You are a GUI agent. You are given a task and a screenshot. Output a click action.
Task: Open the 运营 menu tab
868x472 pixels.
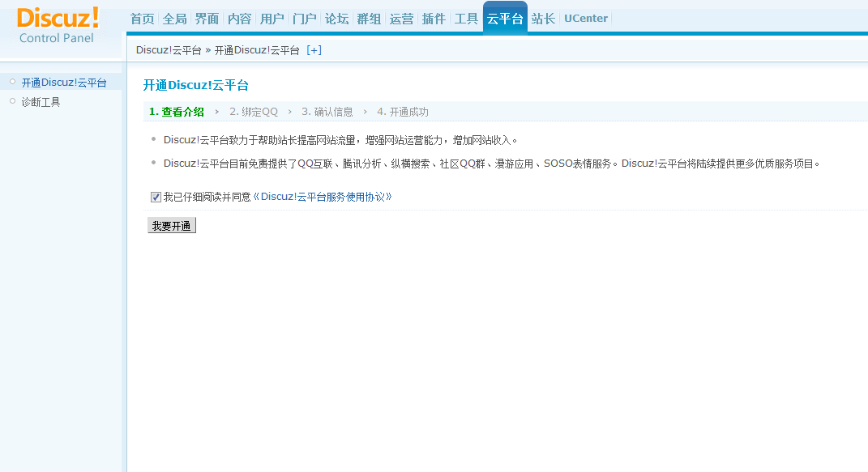click(401, 19)
